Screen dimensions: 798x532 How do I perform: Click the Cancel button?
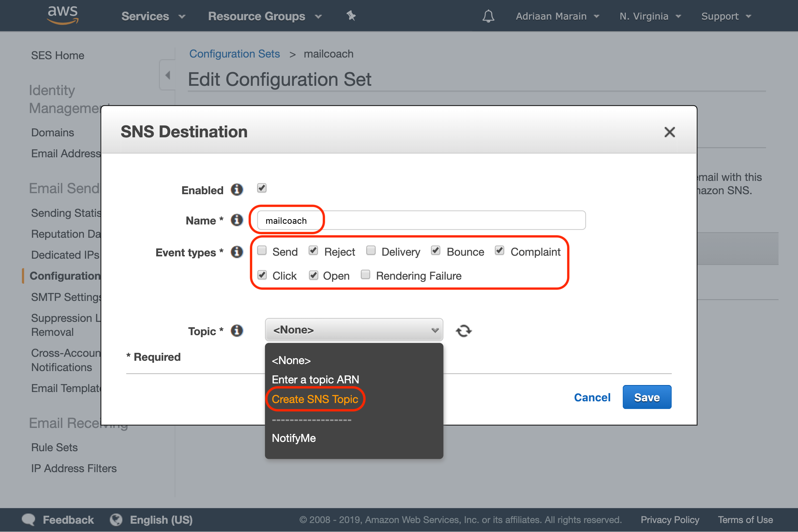click(x=593, y=397)
